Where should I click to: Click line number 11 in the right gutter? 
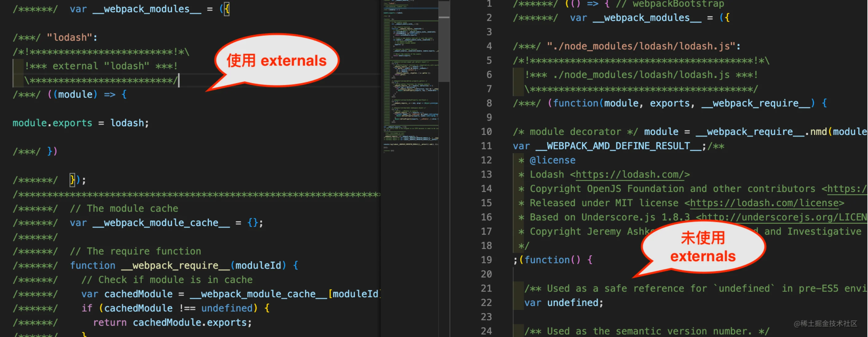[x=486, y=146]
